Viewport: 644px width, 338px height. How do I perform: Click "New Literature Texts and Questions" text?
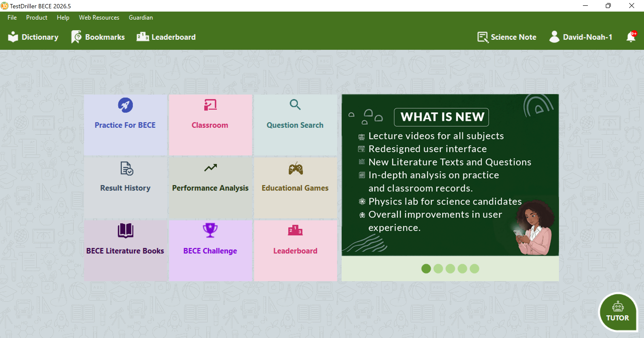[450, 162]
